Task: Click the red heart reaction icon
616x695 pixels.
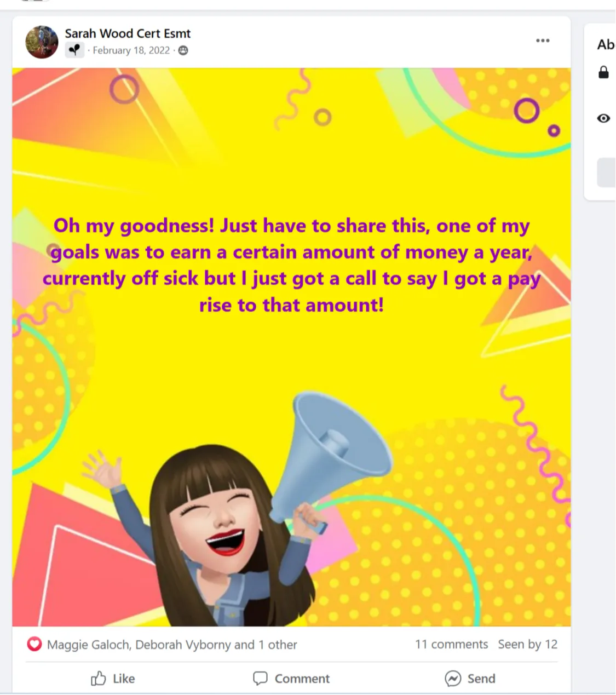Action: [34, 644]
